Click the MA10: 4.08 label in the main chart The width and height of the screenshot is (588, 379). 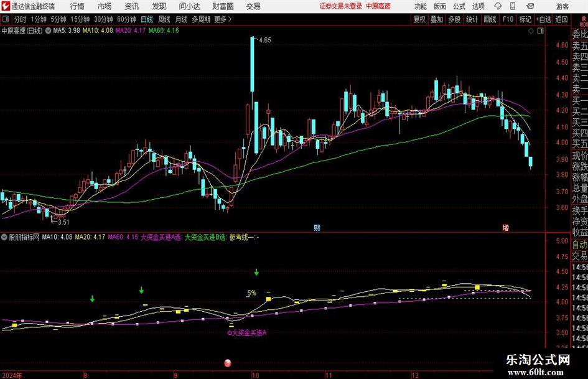coord(98,30)
